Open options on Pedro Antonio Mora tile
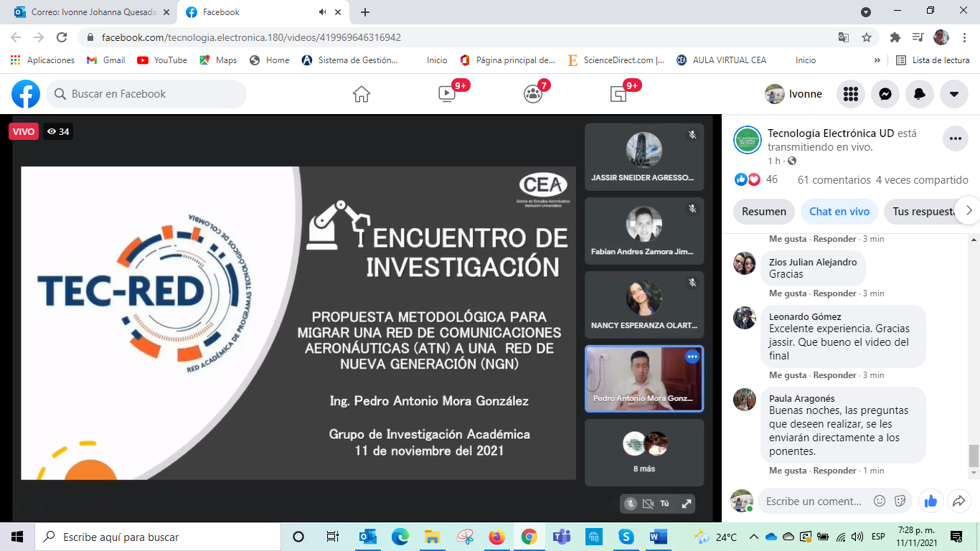Image resolution: width=980 pixels, height=551 pixels. click(692, 357)
